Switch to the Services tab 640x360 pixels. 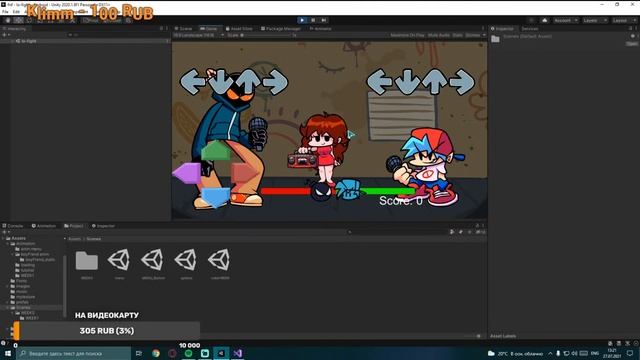[x=529, y=29]
